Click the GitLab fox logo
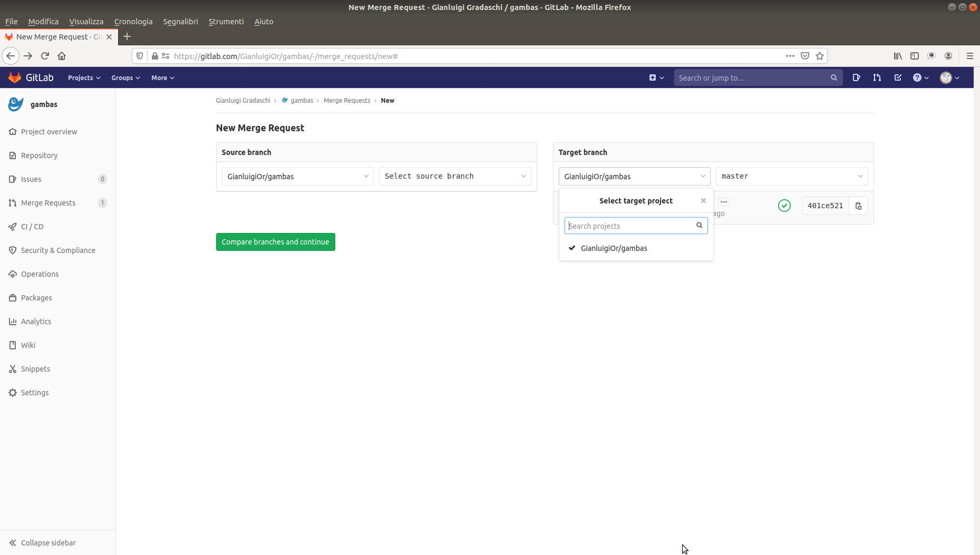 coord(15,77)
